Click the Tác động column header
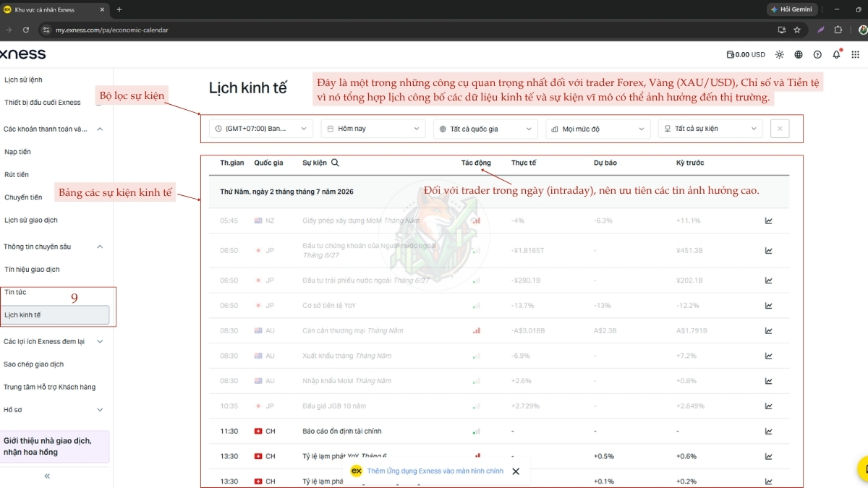This screenshot has height=488, width=868. click(x=476, y=163)
